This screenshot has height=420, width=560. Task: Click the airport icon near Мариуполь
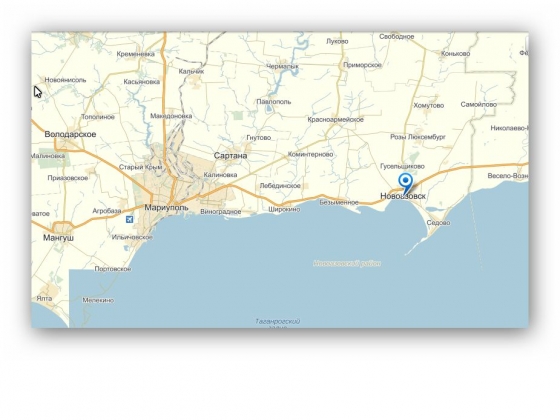[x=129, y=219]
